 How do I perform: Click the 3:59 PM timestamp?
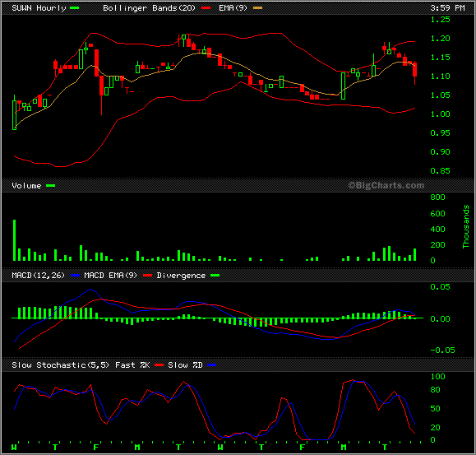coord(447,8)
